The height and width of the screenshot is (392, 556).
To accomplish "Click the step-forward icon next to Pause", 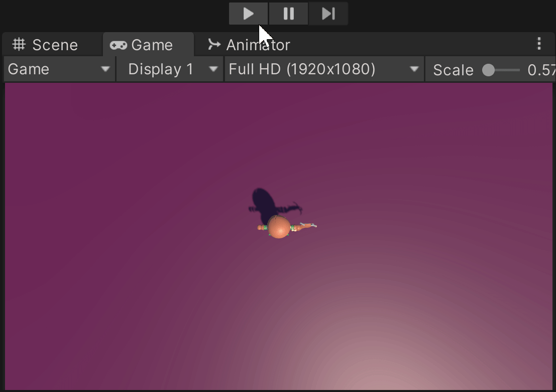I will coord(328,14).
